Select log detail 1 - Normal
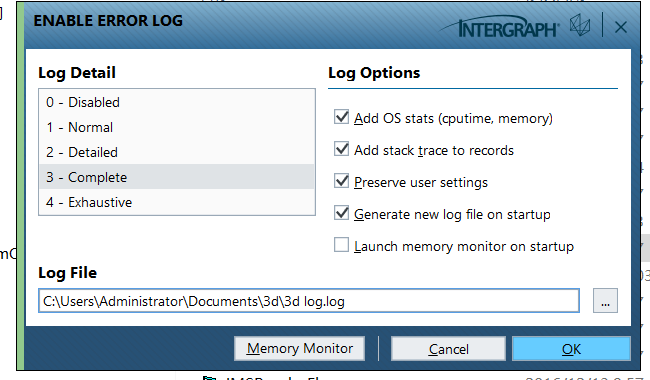The image size is (650, 380). click(x=177, y=127)
